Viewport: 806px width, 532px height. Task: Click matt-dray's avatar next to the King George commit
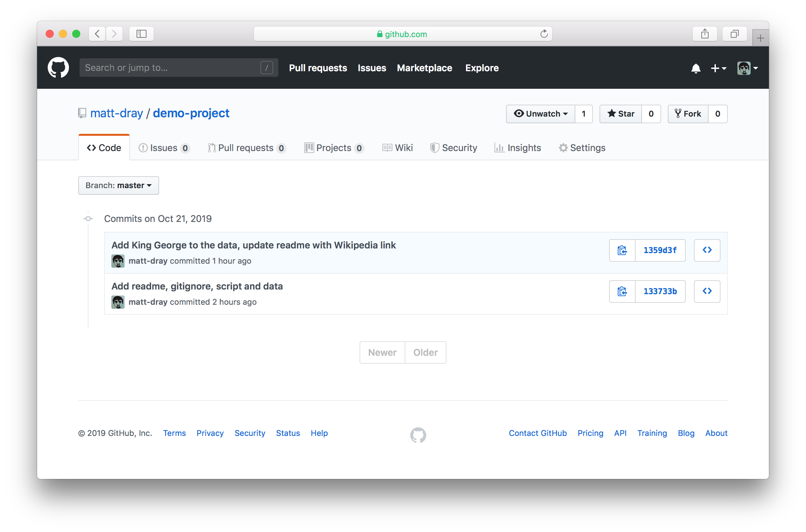118,261
